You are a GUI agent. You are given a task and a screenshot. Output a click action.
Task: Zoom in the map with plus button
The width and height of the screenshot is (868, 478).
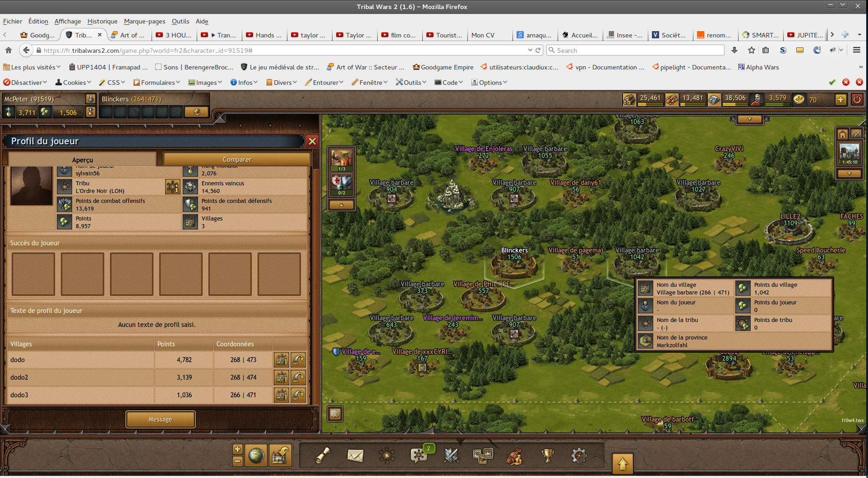pos(238,449)
